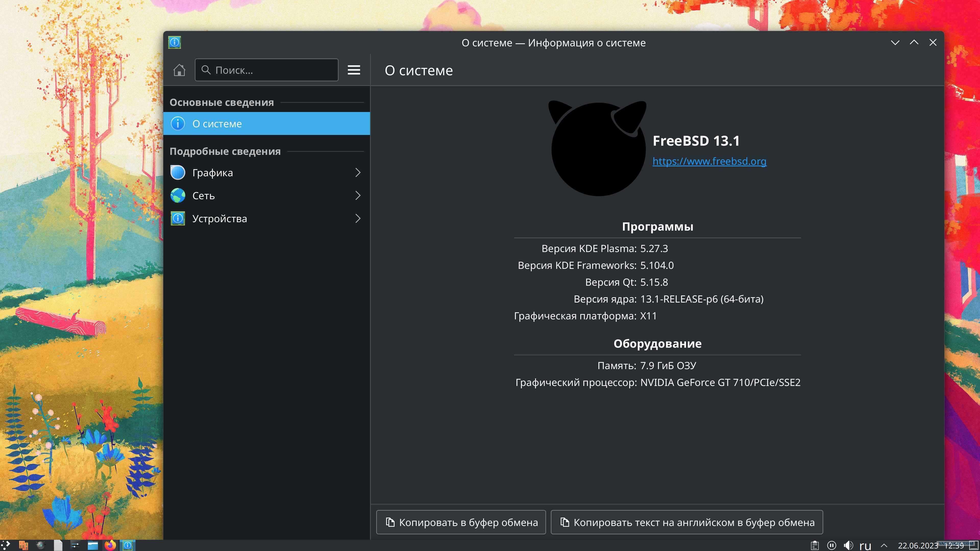Viewport: 980px width, 551px height.
Task: Click the home icon beside the search field
Action: (x=179, y=70)
